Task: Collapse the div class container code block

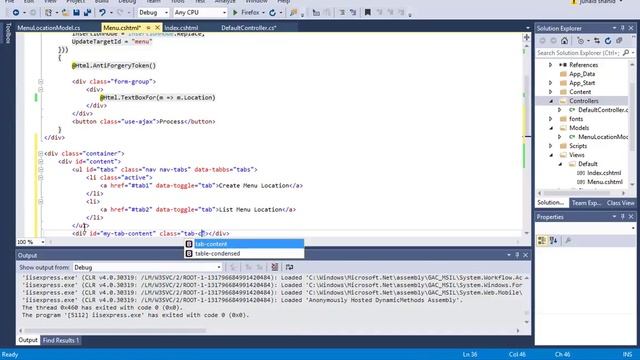Action: (40, 153)
